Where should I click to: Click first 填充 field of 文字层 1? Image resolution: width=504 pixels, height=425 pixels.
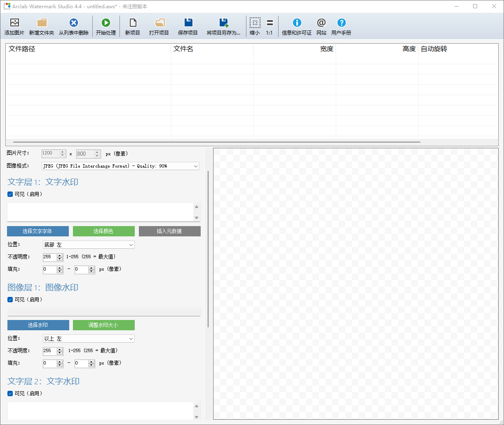49,270
